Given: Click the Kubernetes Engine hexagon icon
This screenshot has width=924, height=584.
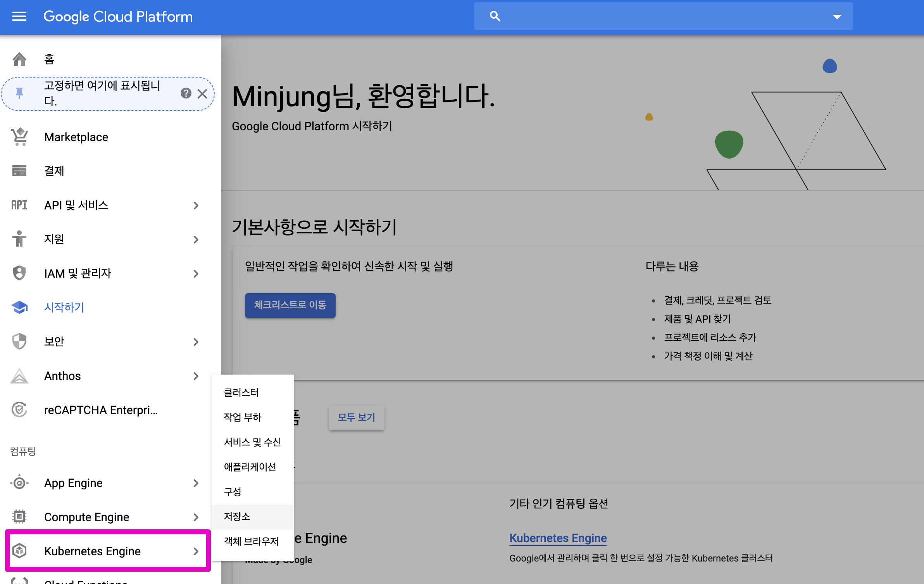Looking at the screenshot, I should click(19, 551).
